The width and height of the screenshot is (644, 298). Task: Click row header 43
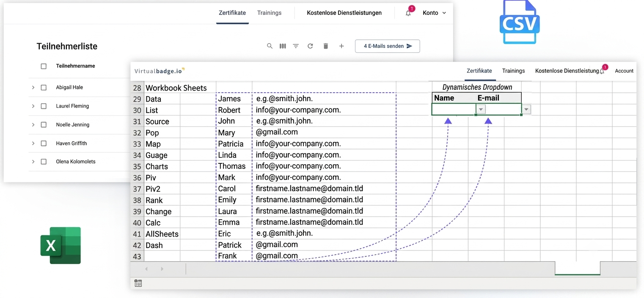click(x=137, y=256)
